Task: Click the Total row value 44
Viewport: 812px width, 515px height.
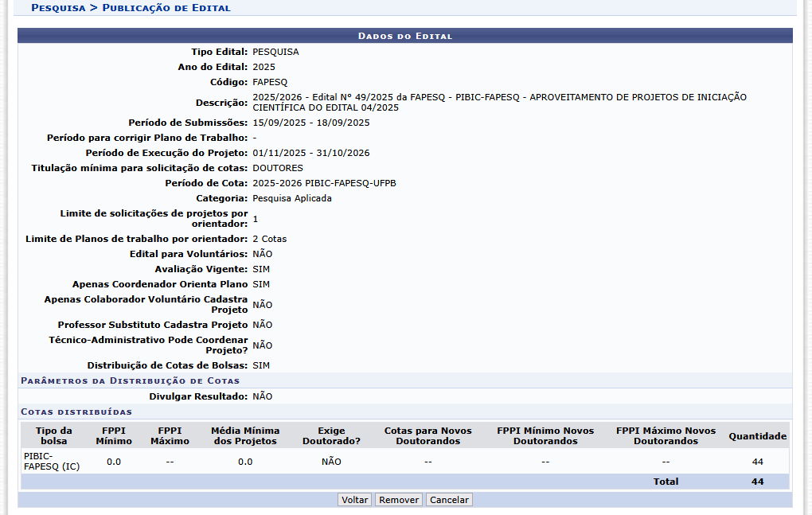Action: pos(757,482)
